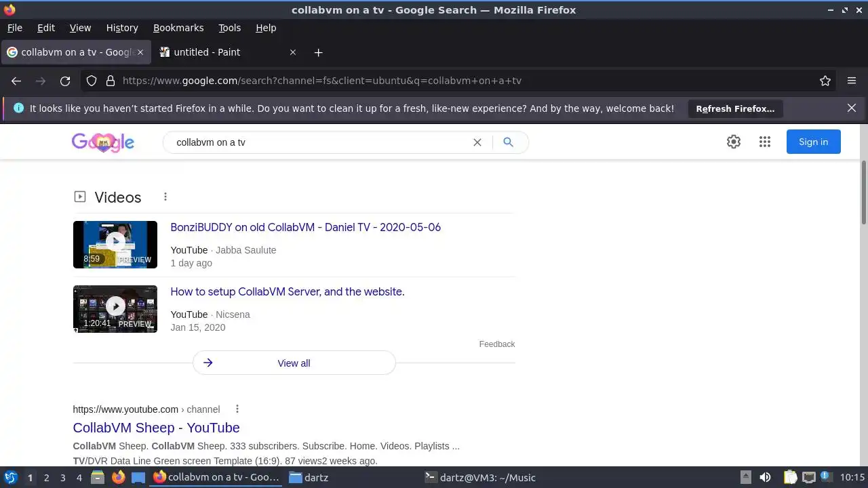Screen dimensions: 868x488
Task: Switch to workspace 2 in taskbar
Action: click(x=46, y=478)
